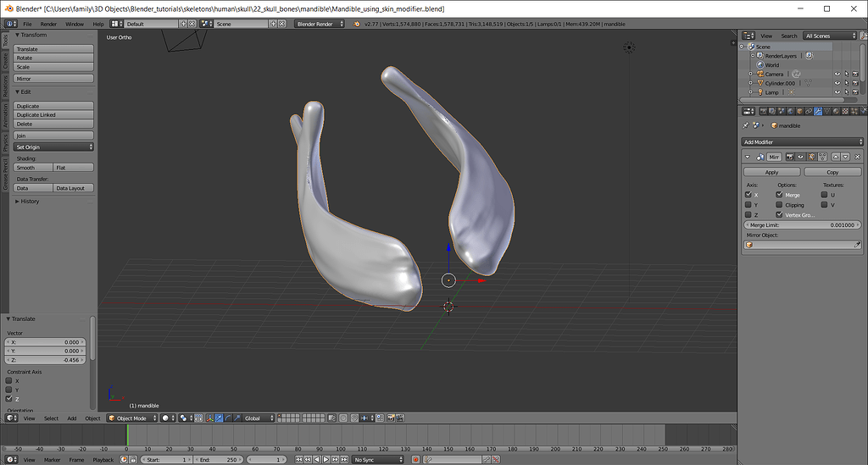Move Mirror modifier up in the stack
The image size is (868, 465).
pyautogui.click(x=836, y=157)
